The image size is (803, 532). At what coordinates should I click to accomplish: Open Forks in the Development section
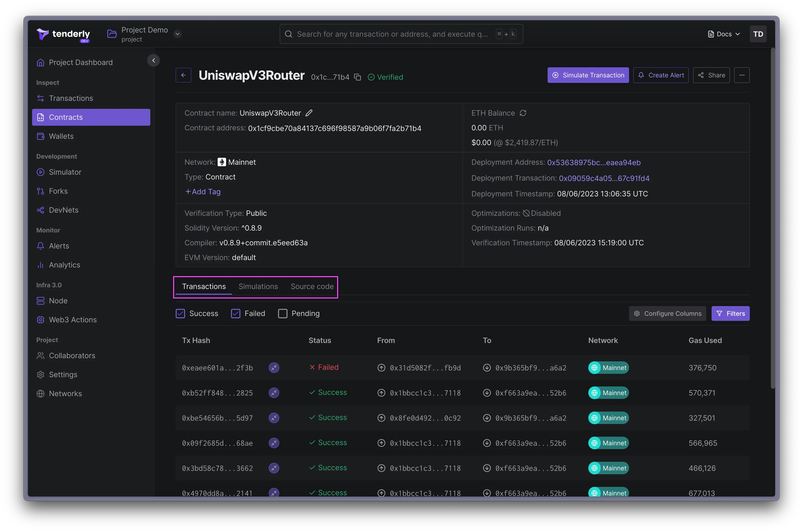58,191
